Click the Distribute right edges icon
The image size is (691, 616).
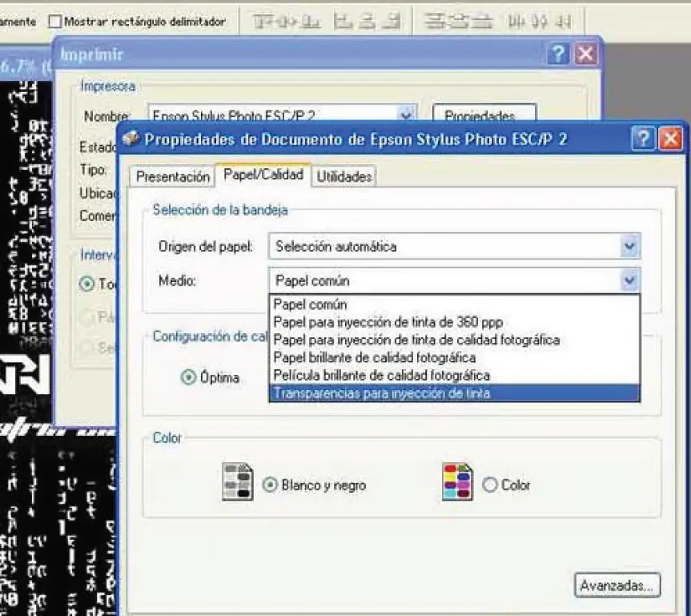click(x=563, y=21)
